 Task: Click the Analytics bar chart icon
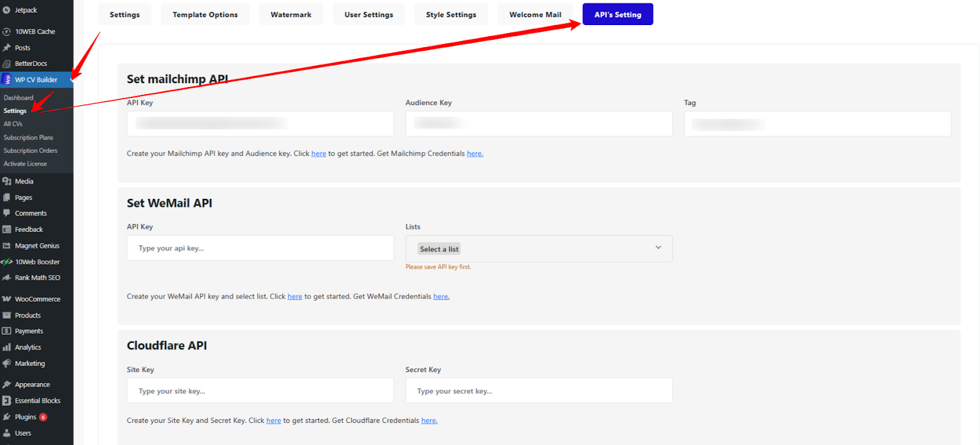[x=7, y=347]
